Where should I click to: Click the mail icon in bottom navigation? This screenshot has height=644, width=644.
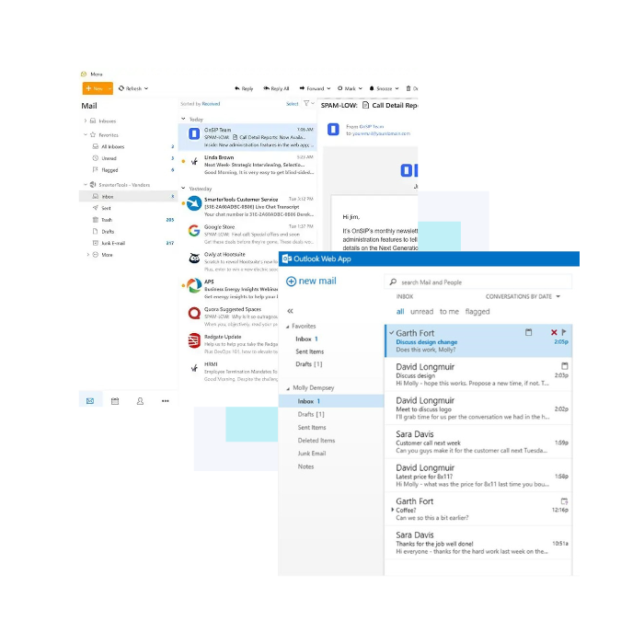click(x=90, y=401)
